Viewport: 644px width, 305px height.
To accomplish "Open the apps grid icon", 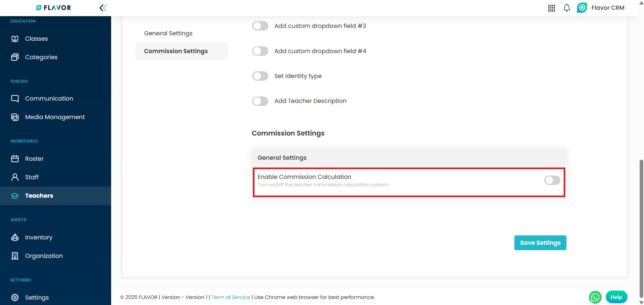I will click(x=551, y=8).
